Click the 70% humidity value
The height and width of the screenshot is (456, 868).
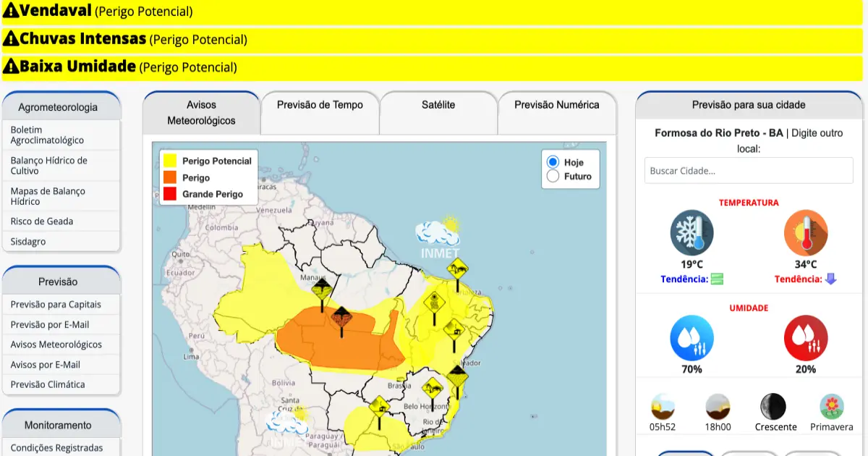[692, 369]
